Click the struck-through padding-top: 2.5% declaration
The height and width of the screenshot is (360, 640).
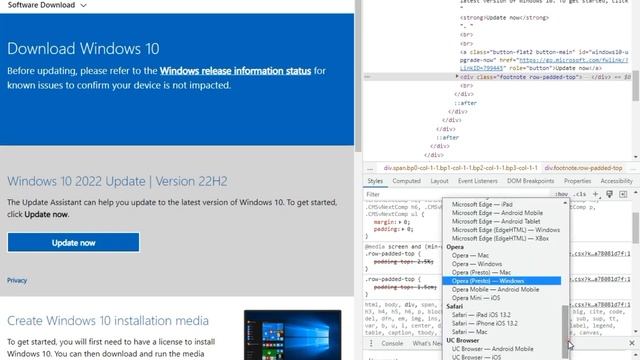tap(403, 262)
